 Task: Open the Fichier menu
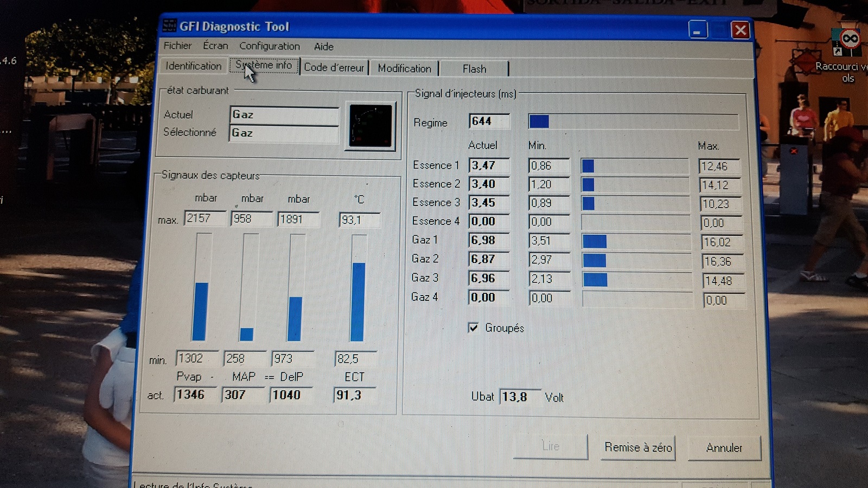pyautogui.click(x=177, y=46)
